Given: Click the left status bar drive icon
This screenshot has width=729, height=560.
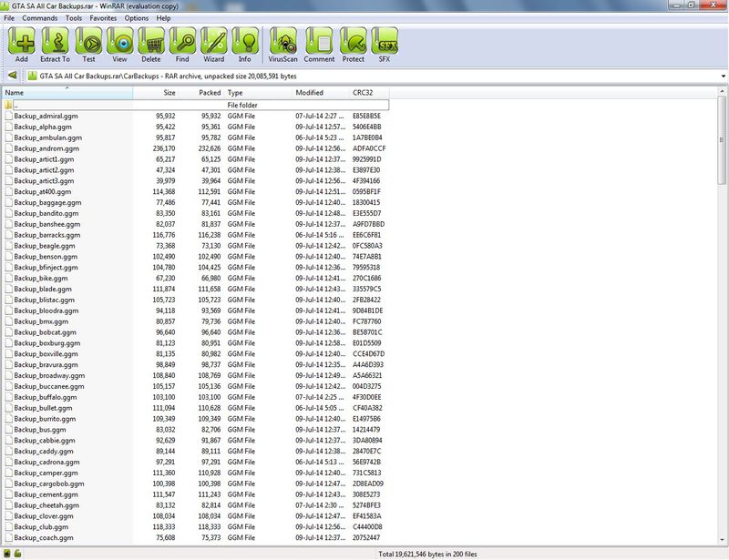Looking at the screenshot, I should 7,554.
